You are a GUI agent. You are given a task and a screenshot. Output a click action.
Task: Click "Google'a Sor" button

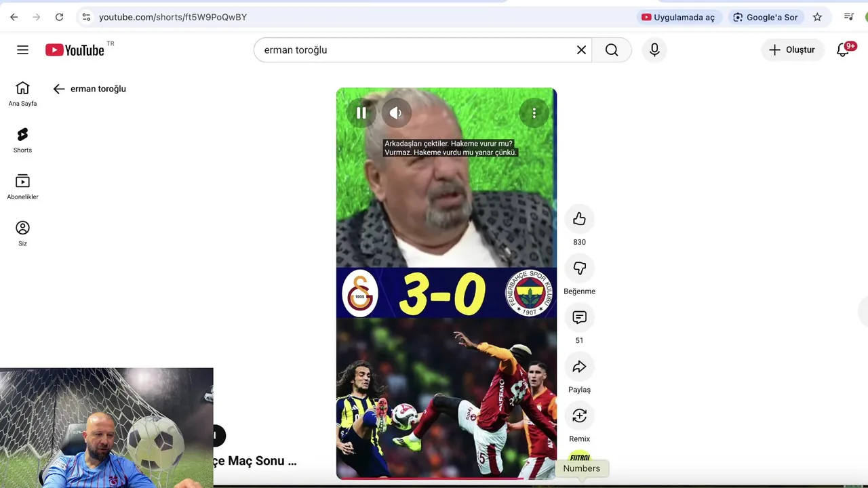click(x=766, y=17)
